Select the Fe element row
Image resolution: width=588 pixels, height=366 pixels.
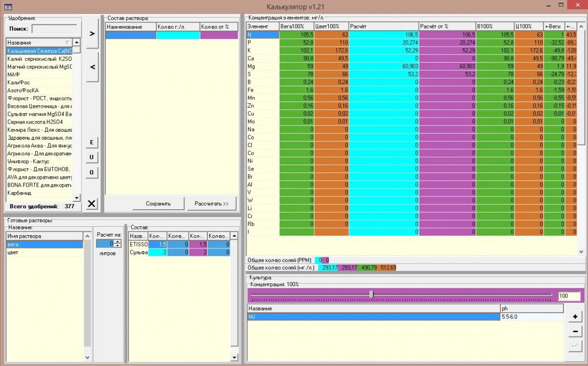point(412,90)
